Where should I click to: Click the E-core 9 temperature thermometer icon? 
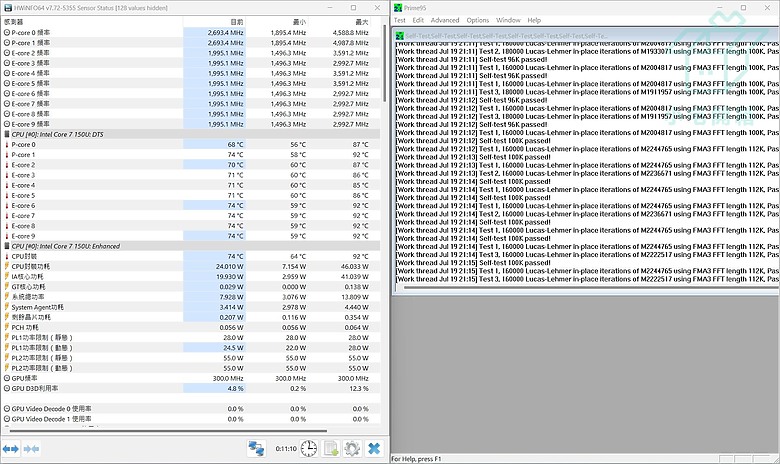(x=7, y=236)
